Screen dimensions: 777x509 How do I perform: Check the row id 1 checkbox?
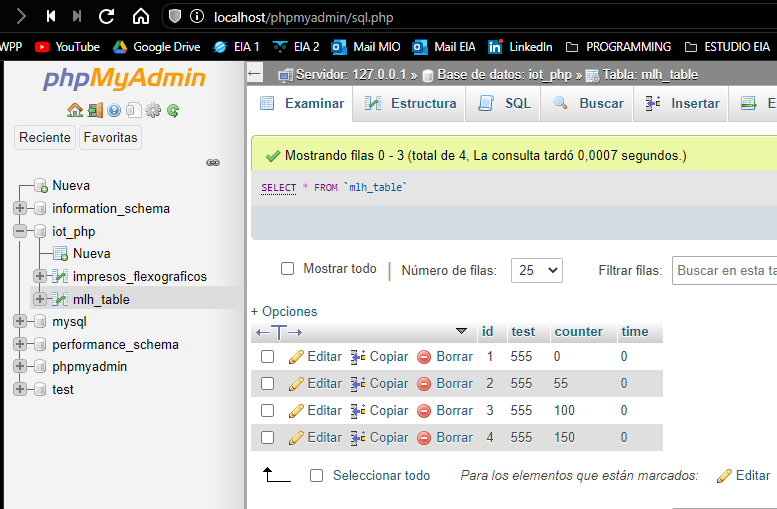point(268,356)
